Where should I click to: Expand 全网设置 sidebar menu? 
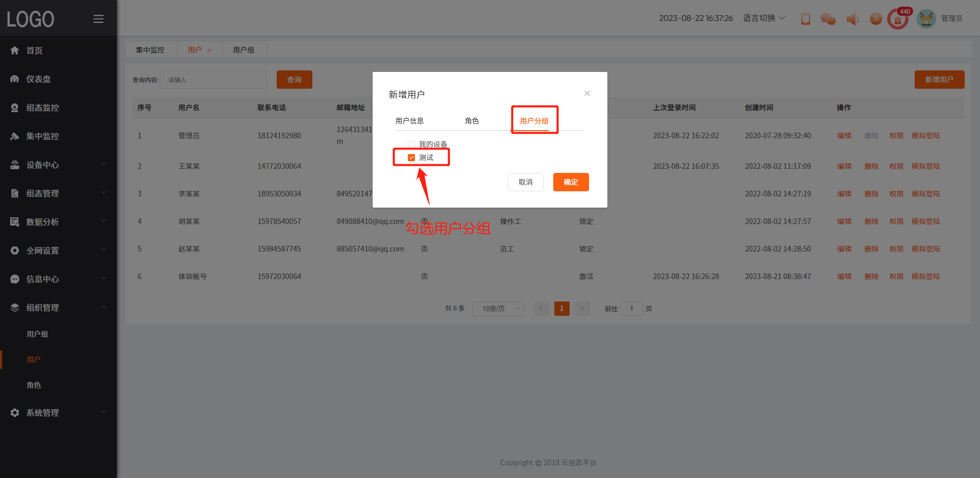[x=104, y=250]
